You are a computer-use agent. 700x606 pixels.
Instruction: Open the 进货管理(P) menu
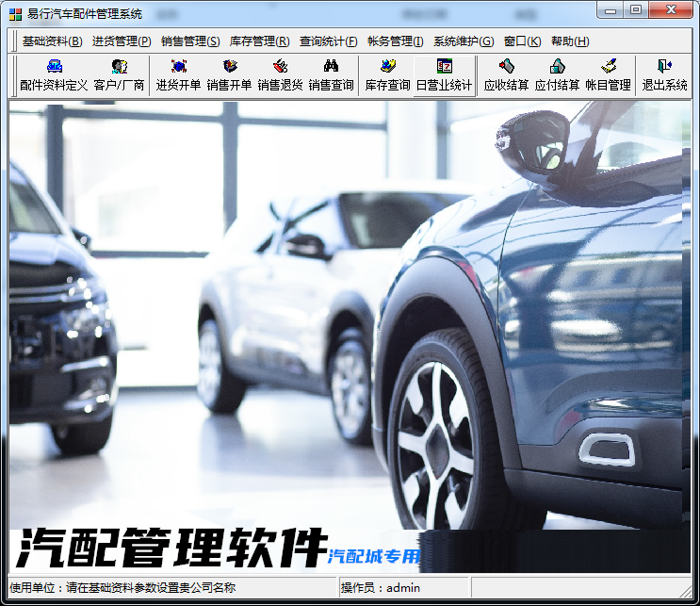(122, 41)
